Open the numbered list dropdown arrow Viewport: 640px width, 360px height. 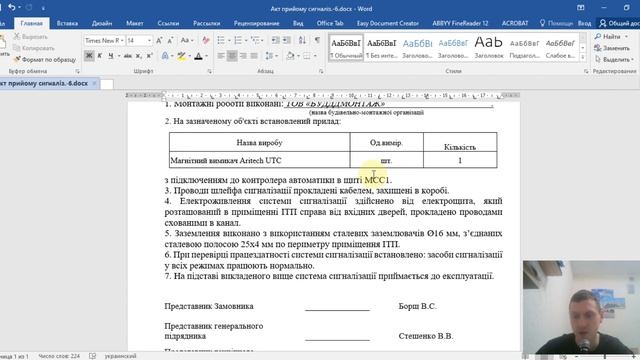coord(246,40)
